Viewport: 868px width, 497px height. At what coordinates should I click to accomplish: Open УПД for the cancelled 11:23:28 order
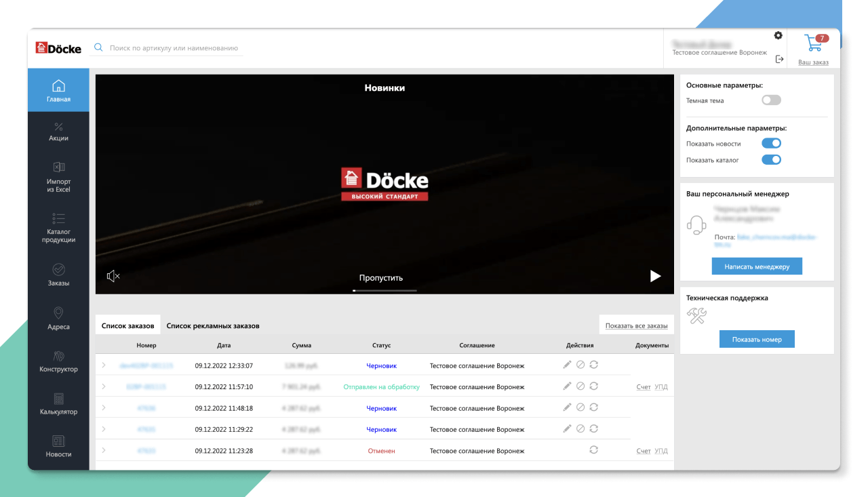(661, 451)
